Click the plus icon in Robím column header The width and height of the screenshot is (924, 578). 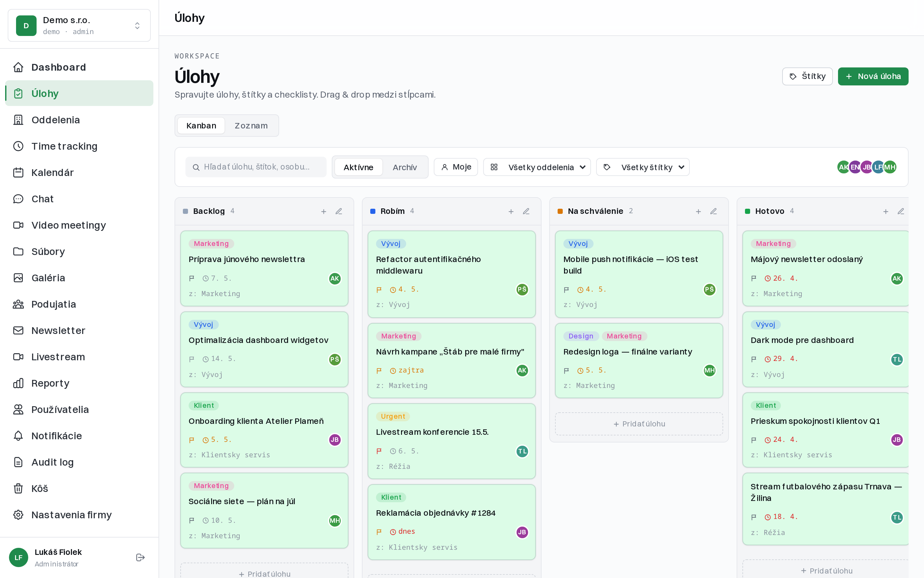(x=511, y=211)
